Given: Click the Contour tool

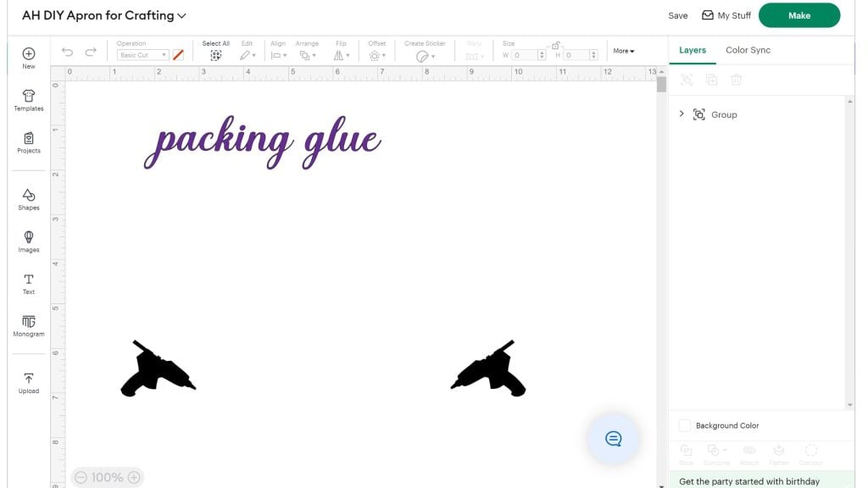Looking at the screenshot, I should (x=811, y=454).
